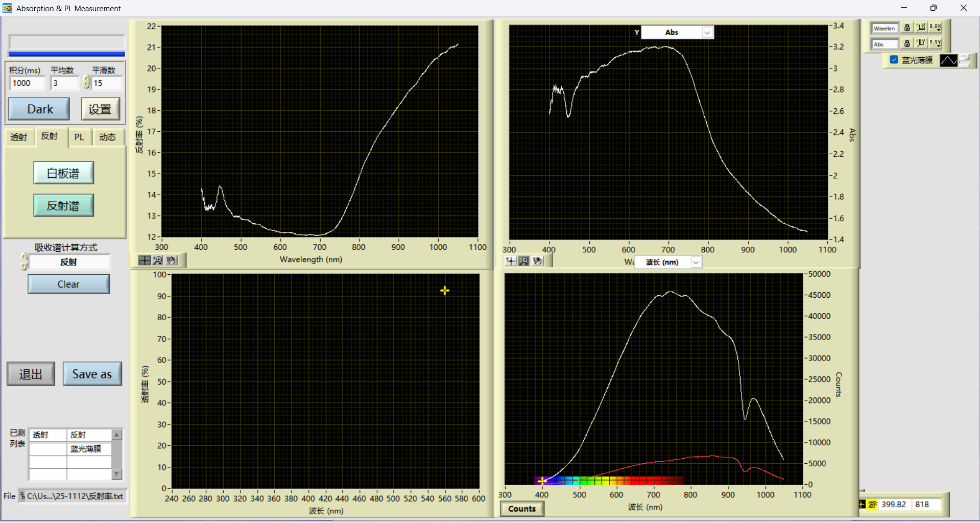Screen dimensions: 980x523
Task: Switch to the 透射 tab
Action: [x=19, y=137]
